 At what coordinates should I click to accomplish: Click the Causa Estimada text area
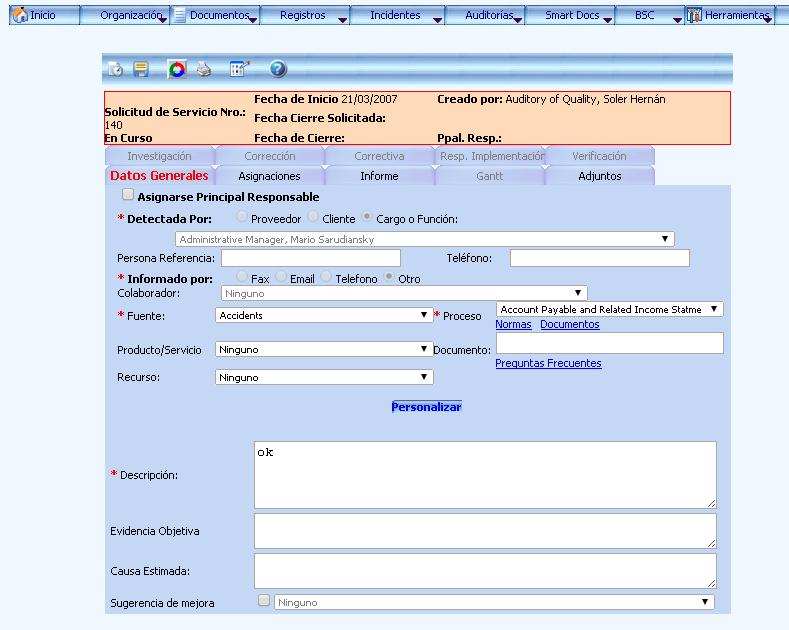(x=485, y=571)
